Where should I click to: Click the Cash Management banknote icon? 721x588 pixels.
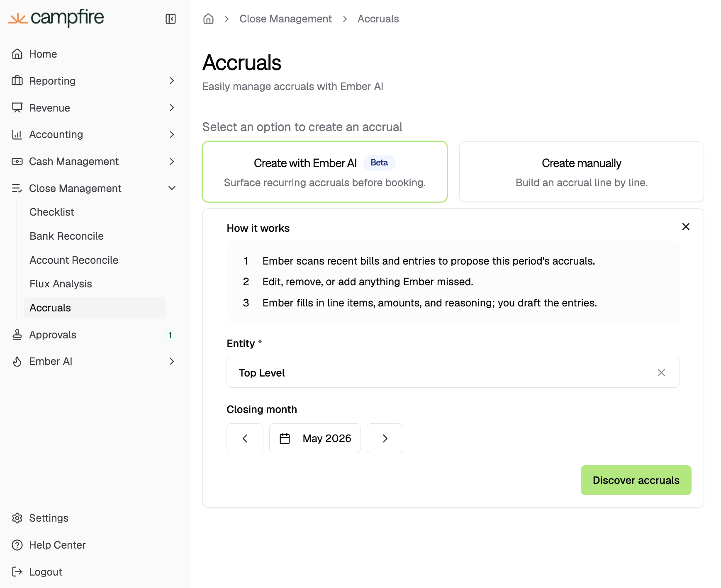[17, 161]
